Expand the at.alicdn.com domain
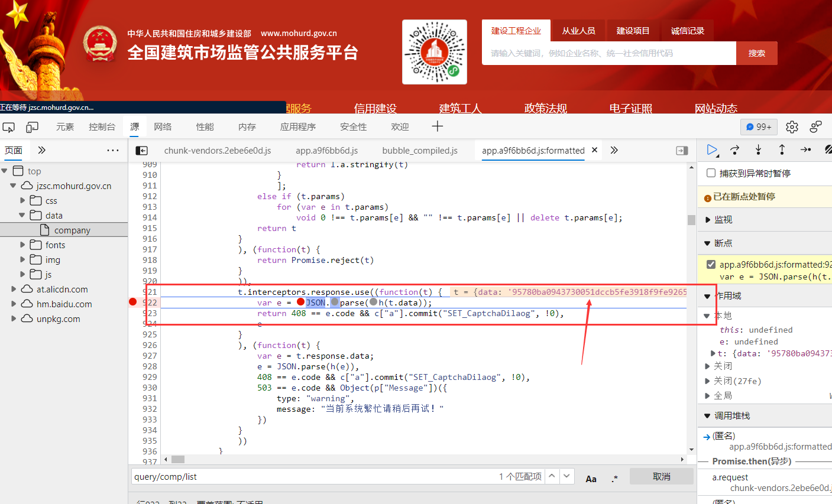832x504 pixels. [x=13, y=290]
